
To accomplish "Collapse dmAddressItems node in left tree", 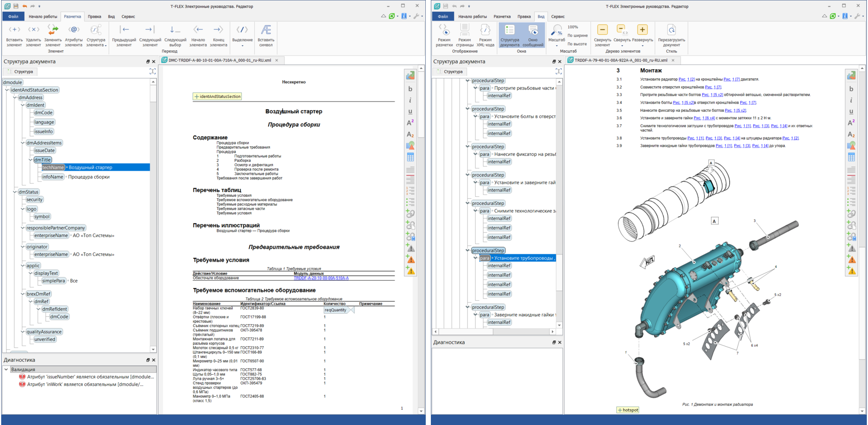I will tap(23, 143).
